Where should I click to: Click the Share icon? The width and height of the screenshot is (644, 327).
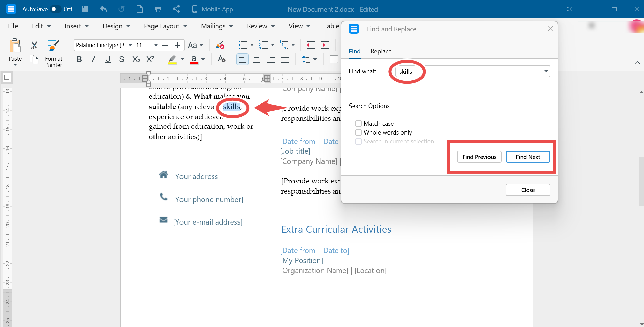[x=176, y=9]
